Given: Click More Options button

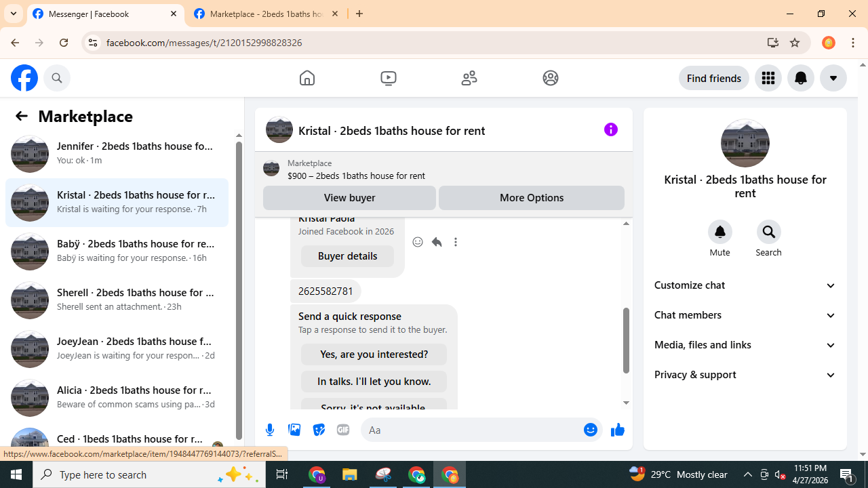Looking at the screenshot, I should pyautogui.click(x=532, y=198).
